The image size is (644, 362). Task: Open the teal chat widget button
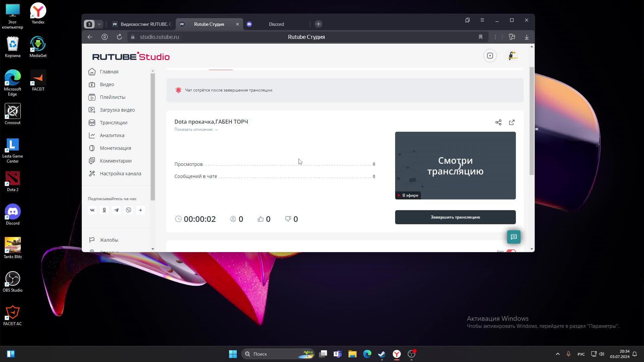[514, 237]
